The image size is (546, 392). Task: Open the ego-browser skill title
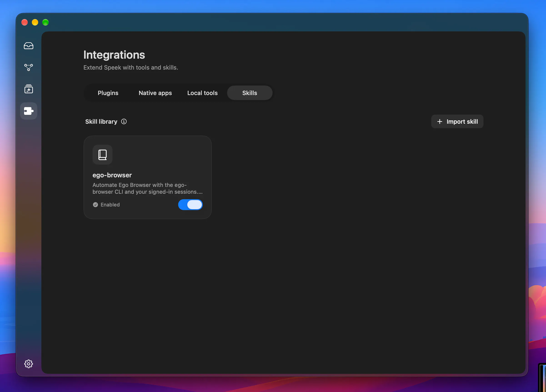pyautogui.click(x=112, y=175)
